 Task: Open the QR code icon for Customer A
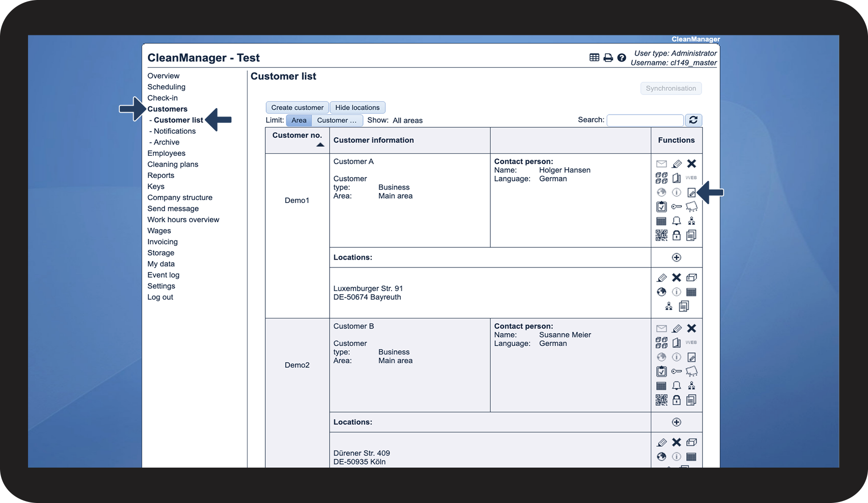(662, 236)
